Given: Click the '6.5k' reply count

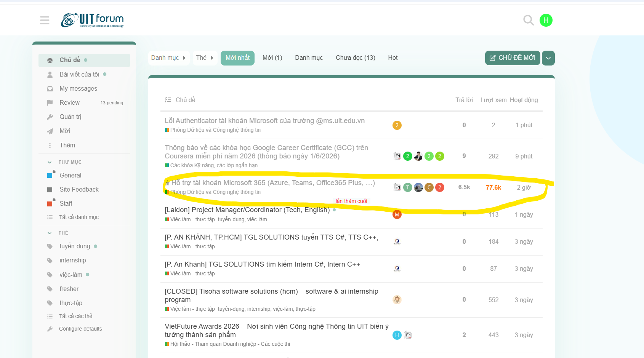Looking at the screenshot, I should tap(464, 187).
